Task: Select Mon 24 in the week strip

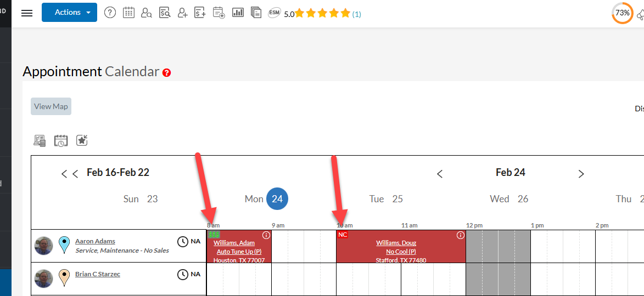Action: tap(277, 199)
